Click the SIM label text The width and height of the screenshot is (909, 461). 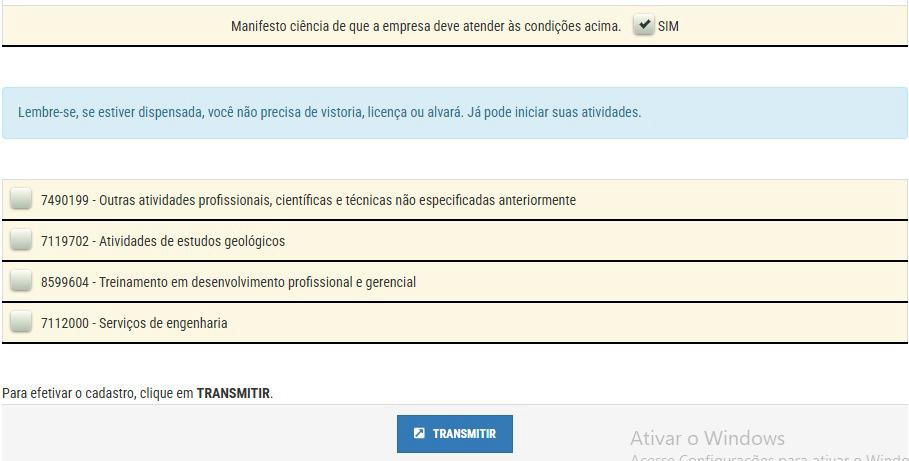668,26
